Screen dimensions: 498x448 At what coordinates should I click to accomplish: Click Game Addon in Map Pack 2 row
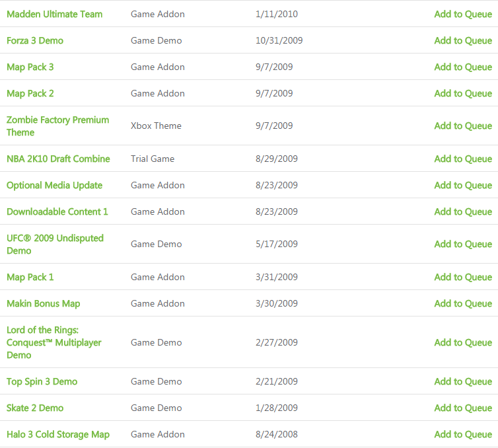pos(158,93)
